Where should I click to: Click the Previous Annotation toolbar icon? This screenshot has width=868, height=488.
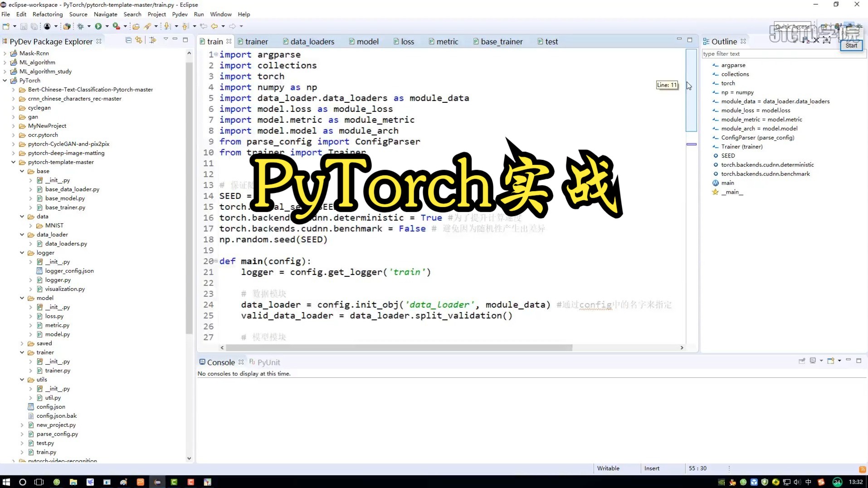pos(185,26)
